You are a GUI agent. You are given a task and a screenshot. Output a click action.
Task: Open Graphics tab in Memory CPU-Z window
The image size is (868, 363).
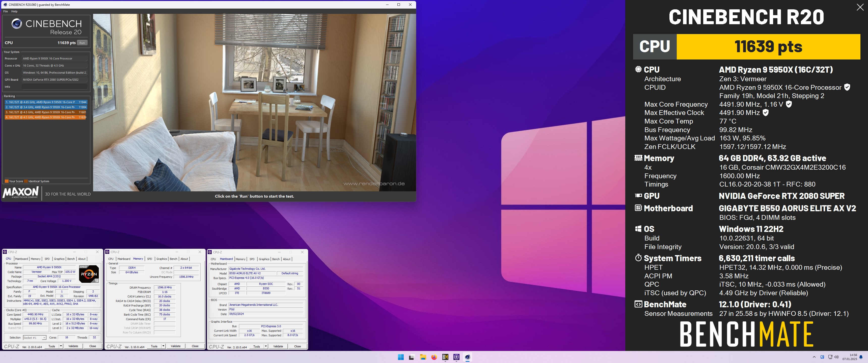point(161,259)
